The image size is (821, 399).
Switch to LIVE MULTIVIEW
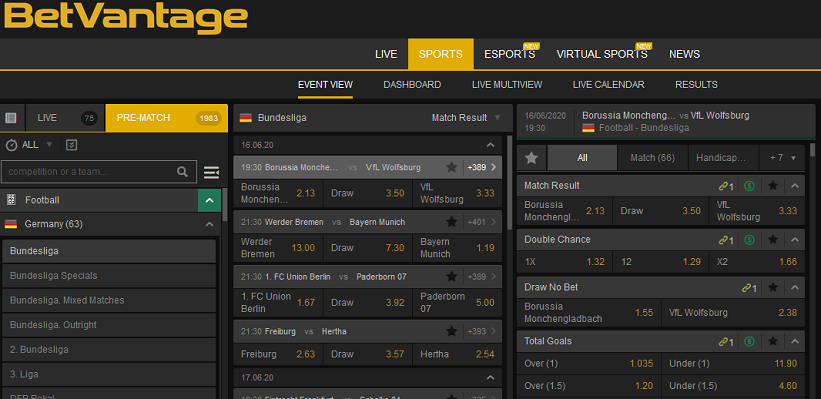[x=507, y=84]
